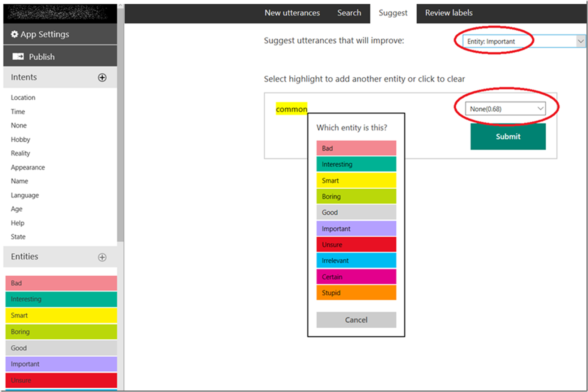Cancel the entity selection popup

pos(356,320)
